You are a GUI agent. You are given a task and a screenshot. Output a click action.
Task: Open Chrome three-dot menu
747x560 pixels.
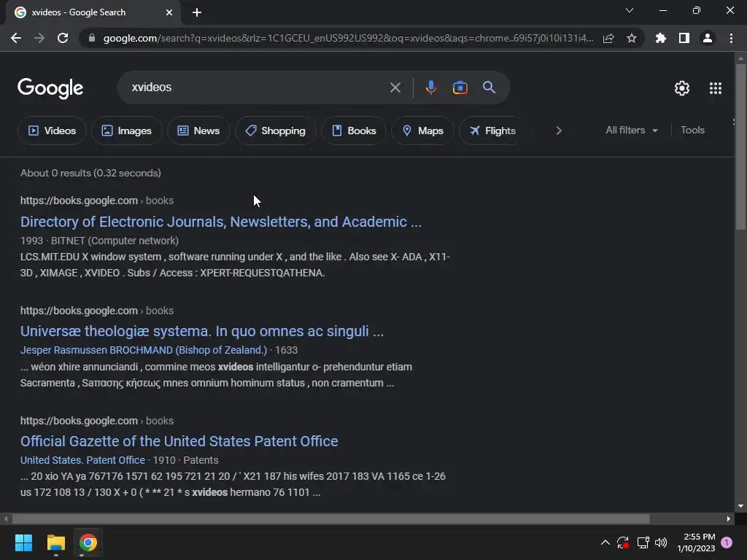pyautogui.click(x=731, y=38)
